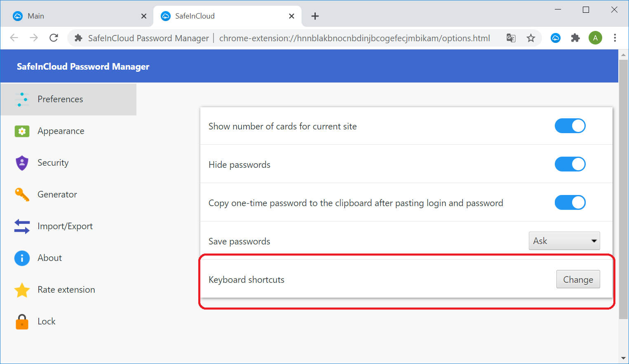Screen dimensions: 629x364
Task: Open the Import/Export section
Action: point(68,226)
